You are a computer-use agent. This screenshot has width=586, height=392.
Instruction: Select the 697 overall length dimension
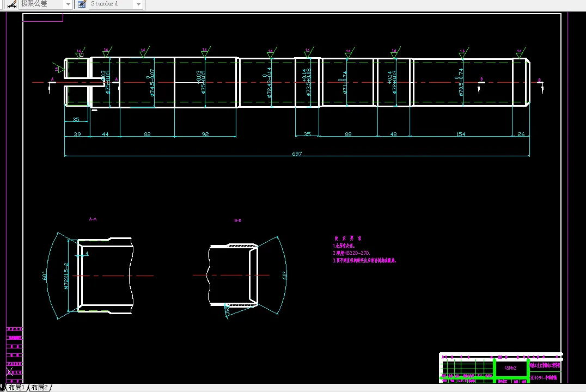pyautogui.click(x=297, y=154)
